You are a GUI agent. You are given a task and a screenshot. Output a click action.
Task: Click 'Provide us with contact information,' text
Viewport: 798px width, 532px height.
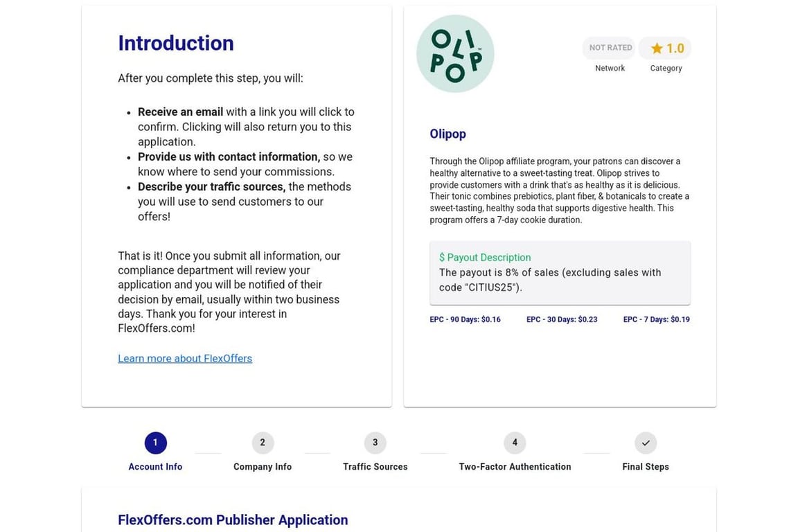(229, 157)
